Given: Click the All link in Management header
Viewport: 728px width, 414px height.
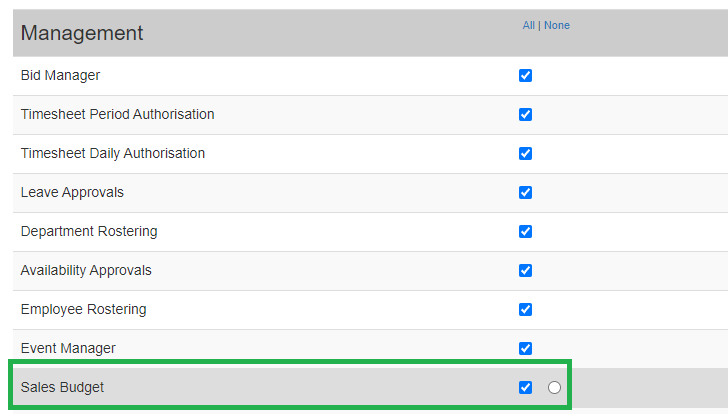Looking at the screenshot, I should pyautogui.click(x=528, y=25).
